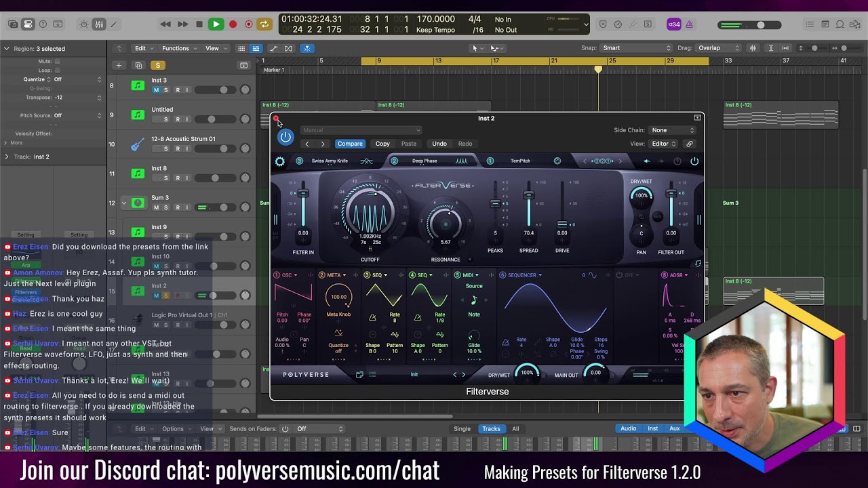Open the Edit menu in tracks area
Screen dimensions: 868x488
point(142,48)
